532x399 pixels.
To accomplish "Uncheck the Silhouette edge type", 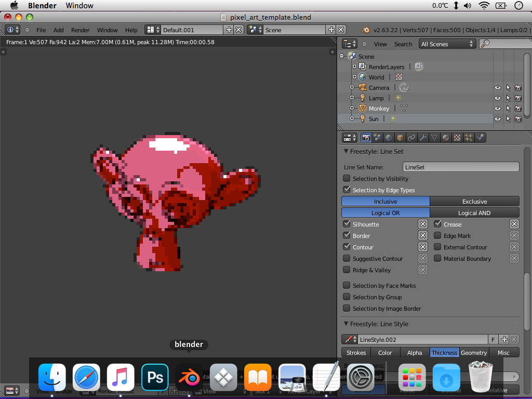I will click(347, 224).
